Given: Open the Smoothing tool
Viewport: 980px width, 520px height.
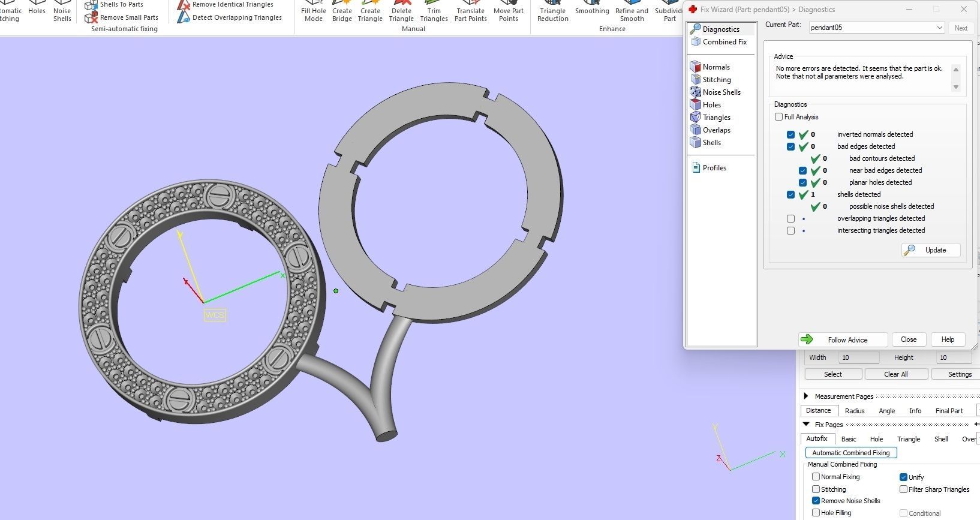Looking at the screenshot, I should [592, 8].
